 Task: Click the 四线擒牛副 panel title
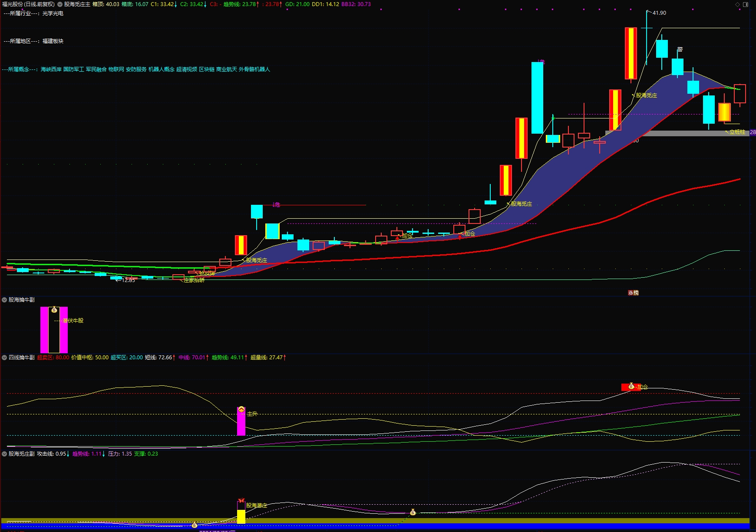(x=22, y=358)
